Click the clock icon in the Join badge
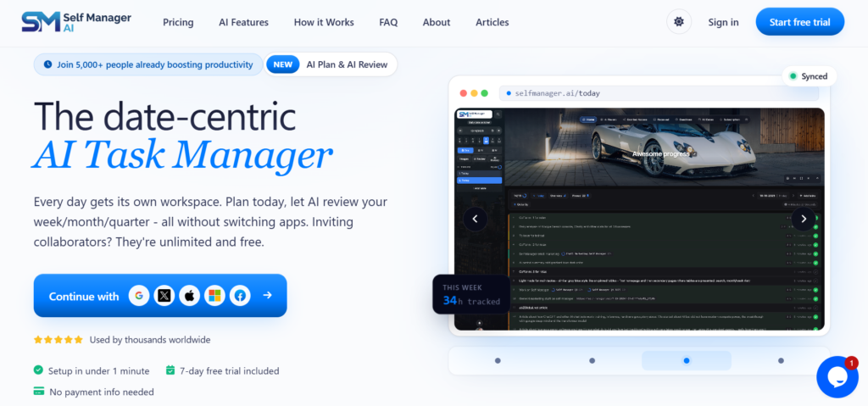 [47, 64]
